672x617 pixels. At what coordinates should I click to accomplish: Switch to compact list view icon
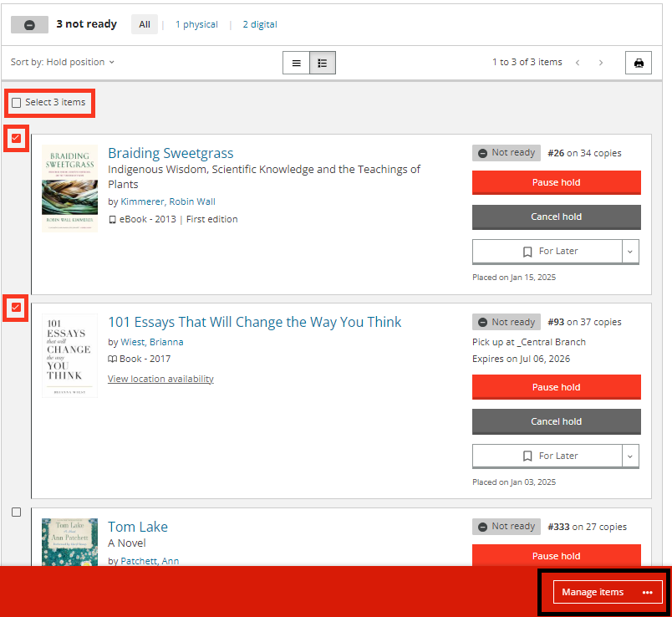(x=296, y=63)
